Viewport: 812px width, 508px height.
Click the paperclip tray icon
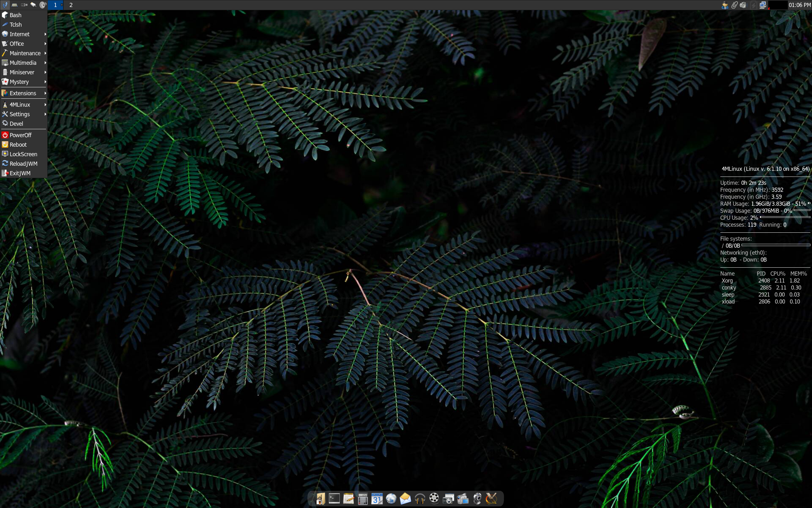coord(734,5)
